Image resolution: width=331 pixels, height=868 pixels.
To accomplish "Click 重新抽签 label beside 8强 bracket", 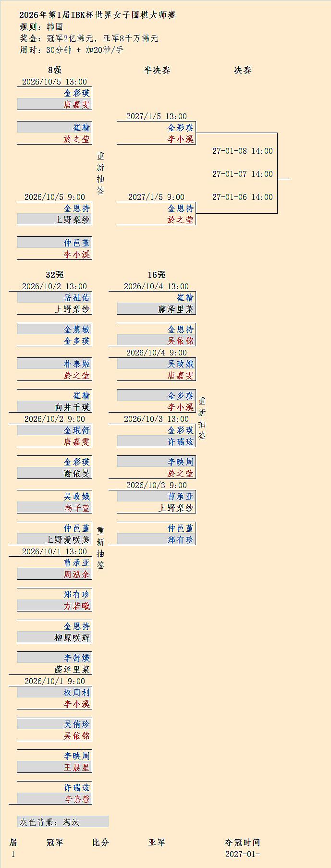I will [x=100, y=173].
